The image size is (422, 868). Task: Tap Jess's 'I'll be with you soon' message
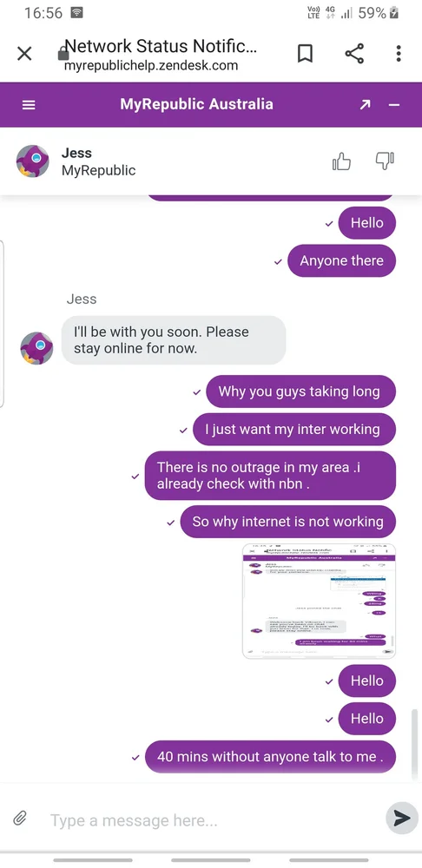point(174,340)
